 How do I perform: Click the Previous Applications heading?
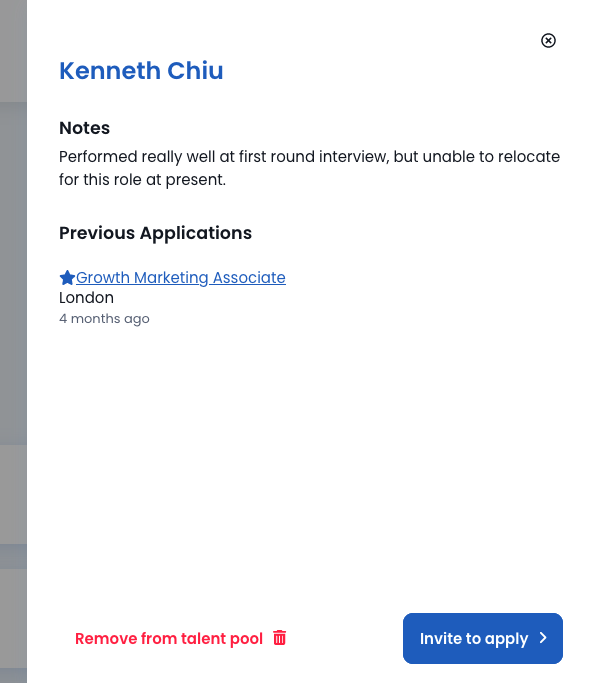pyautogui.click(x=156, y=233)
